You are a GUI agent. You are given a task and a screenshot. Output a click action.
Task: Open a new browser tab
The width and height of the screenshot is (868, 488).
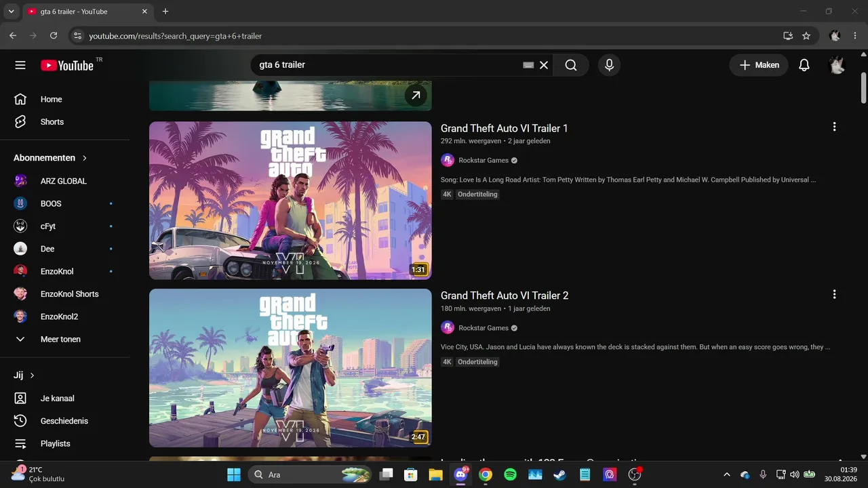165,12
